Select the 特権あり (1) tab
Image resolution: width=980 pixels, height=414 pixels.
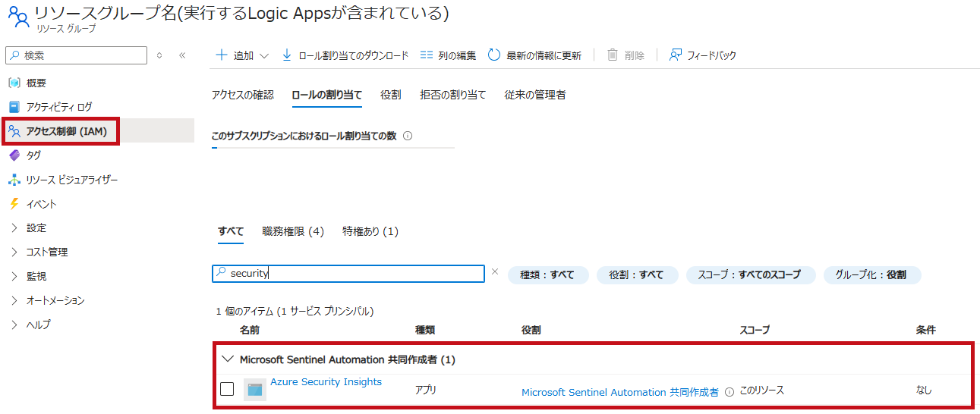pos(370,231)
